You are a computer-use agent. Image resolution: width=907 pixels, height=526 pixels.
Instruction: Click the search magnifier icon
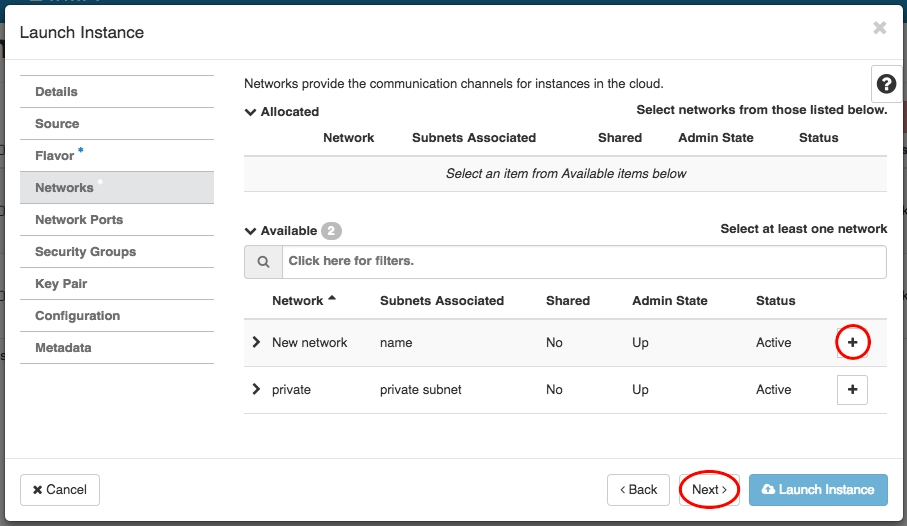click(x=263, y=262)
